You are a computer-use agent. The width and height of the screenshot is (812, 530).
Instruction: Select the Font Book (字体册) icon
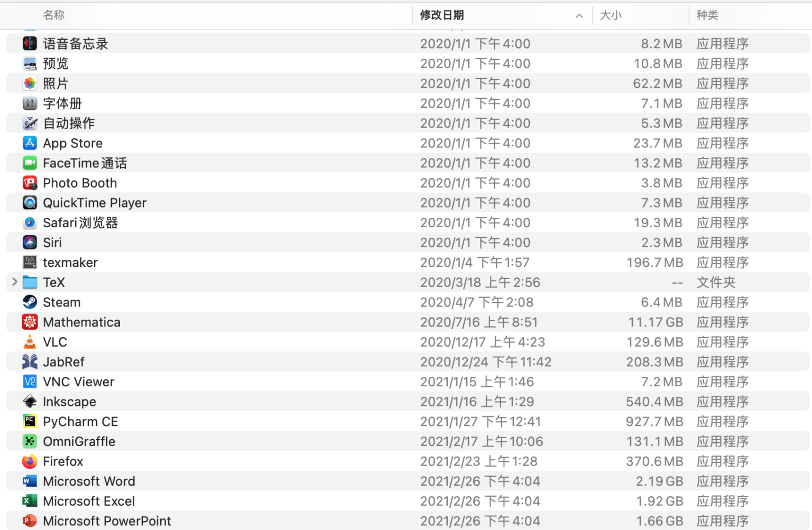pyautogui.click(x=30, y=103)
